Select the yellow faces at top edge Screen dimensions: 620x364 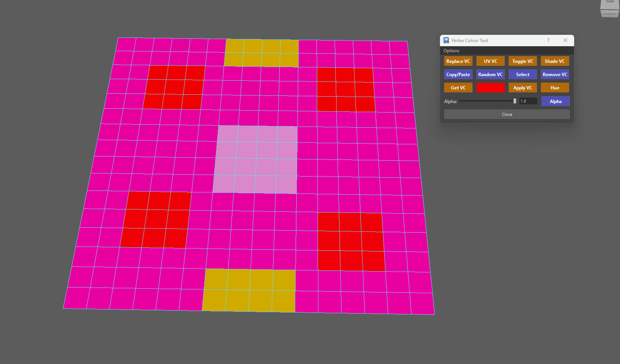(x=262, y=53)
